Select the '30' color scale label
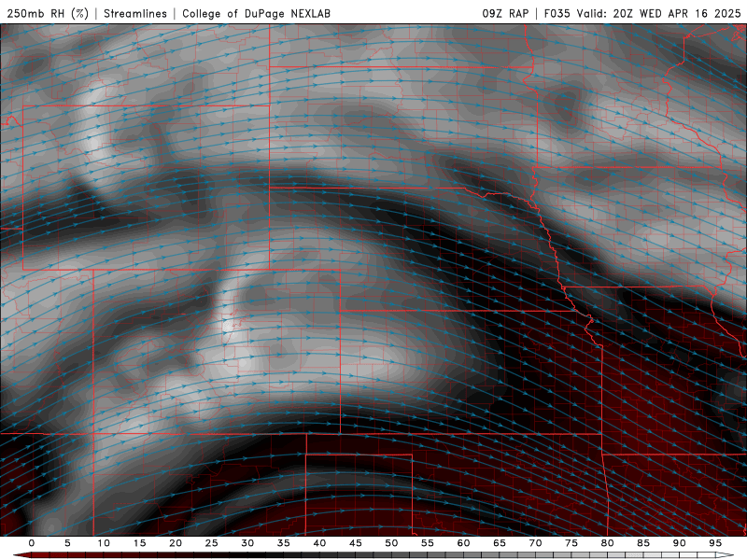The height and width of the screenshot is (560, 747). tap(247, 543)
